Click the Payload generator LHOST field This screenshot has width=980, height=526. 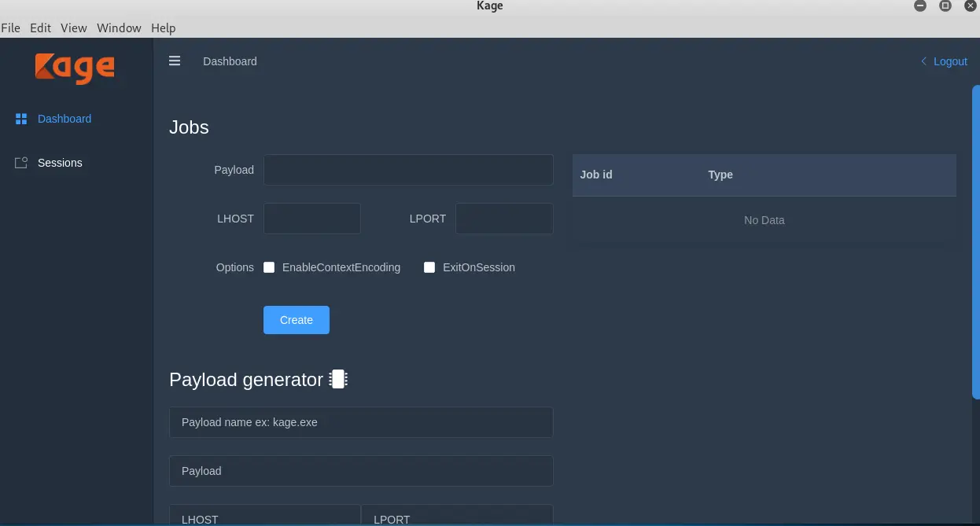(x=265, y=515)
